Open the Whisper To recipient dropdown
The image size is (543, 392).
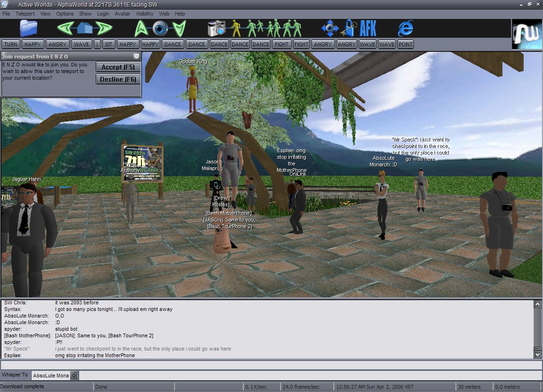point(74,376)
